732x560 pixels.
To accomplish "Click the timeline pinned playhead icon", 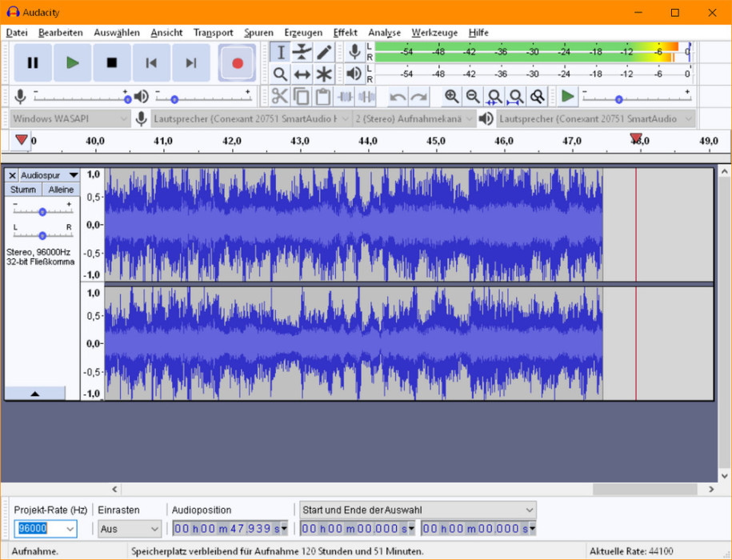I will pos(21,139).
